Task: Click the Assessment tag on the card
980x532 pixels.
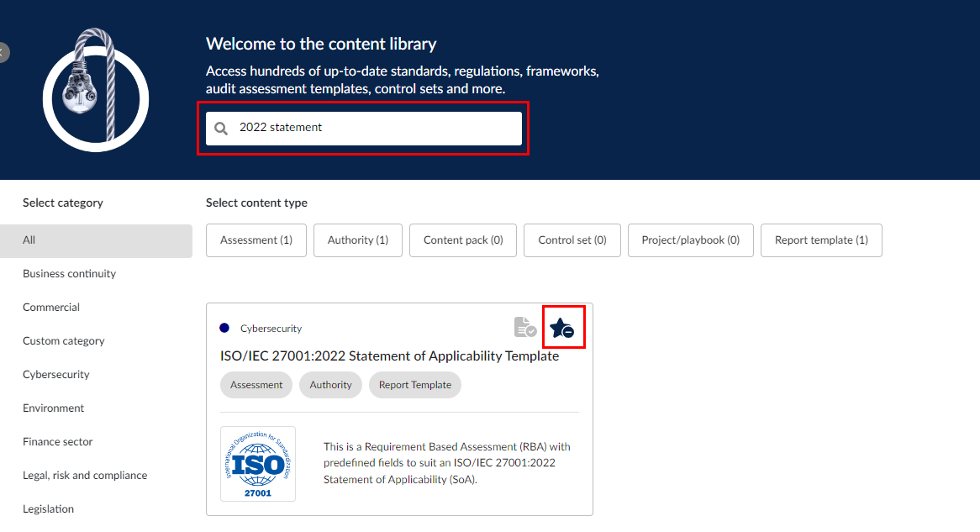Action: pyautogui.click(x=256, y=385)
